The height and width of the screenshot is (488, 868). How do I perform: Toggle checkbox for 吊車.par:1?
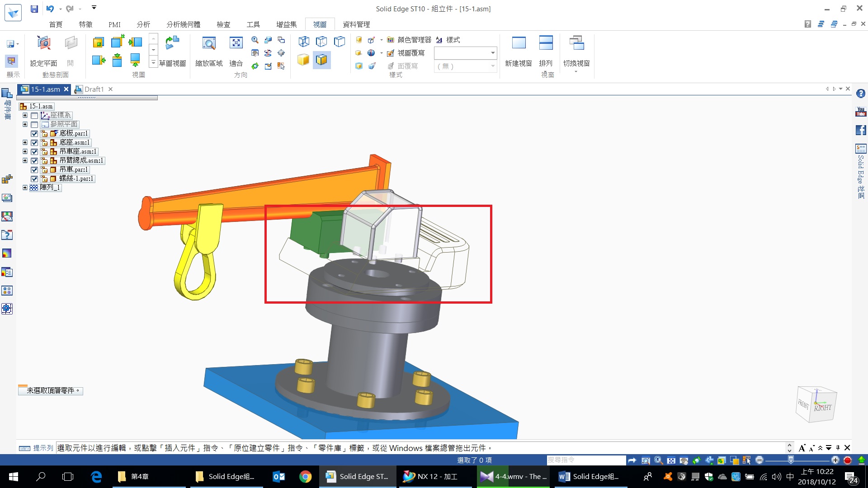(x=34, y=170)
